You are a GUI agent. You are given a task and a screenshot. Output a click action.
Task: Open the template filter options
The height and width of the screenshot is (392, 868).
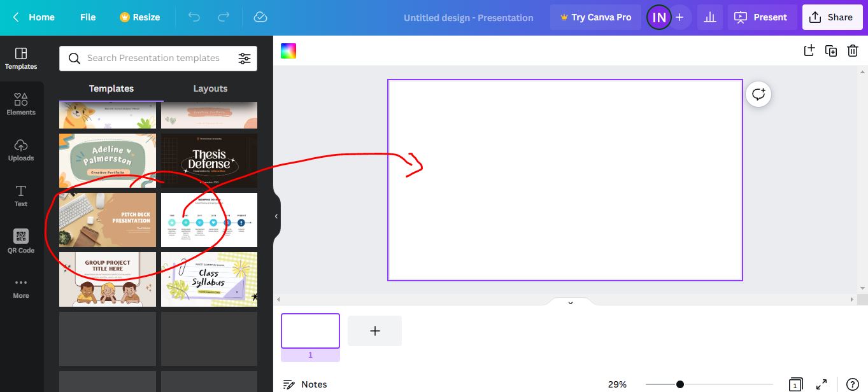[x=245, y=58]
